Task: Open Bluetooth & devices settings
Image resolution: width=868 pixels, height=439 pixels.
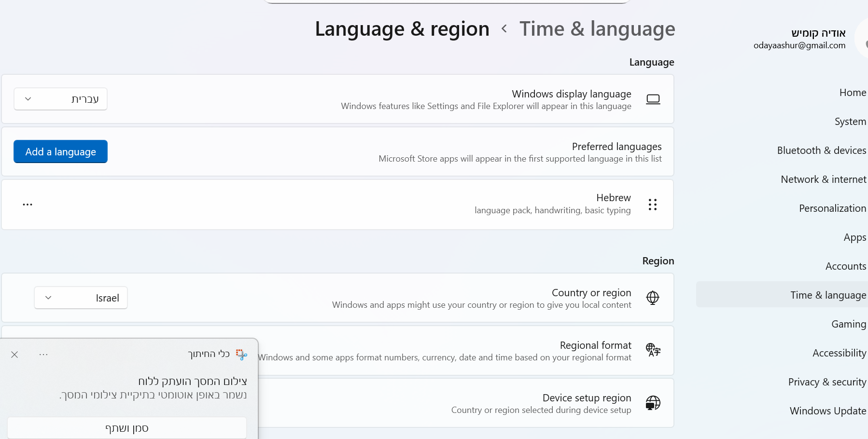Action: tap(821, 151)
